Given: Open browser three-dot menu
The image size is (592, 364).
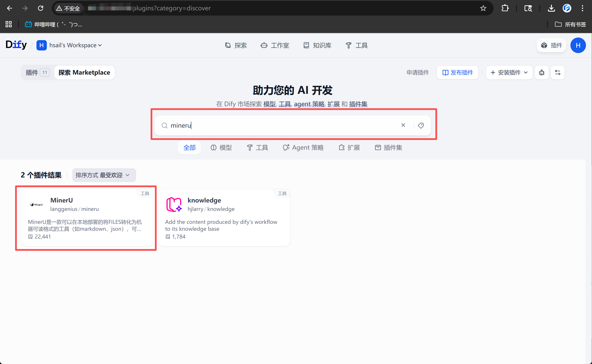Looking at the screenshot, I should 582,8.
